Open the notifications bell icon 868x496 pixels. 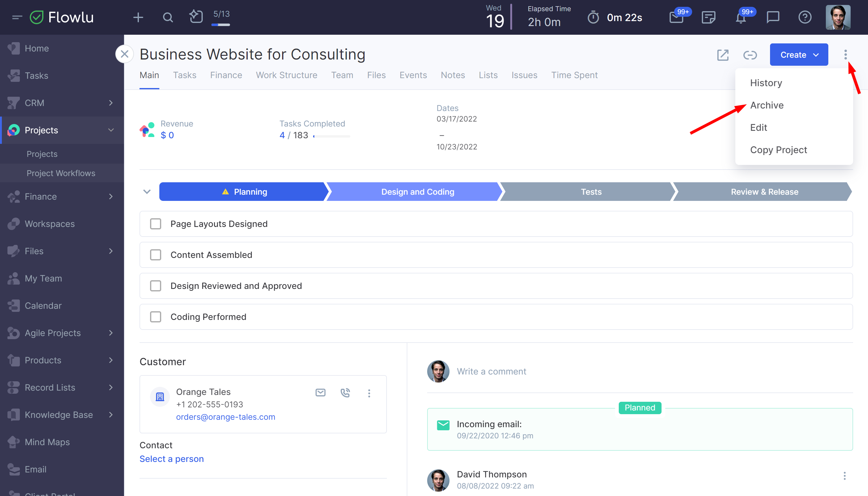coord(741,17)
